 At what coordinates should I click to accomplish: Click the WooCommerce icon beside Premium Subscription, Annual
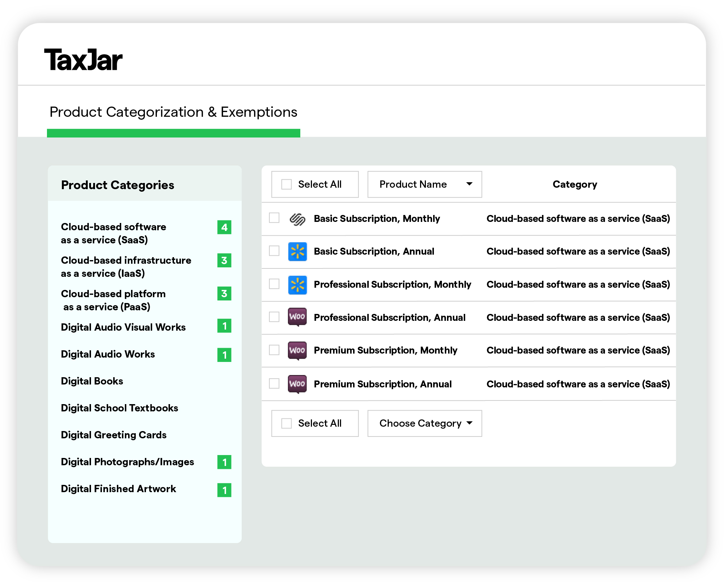pos(297,384)
